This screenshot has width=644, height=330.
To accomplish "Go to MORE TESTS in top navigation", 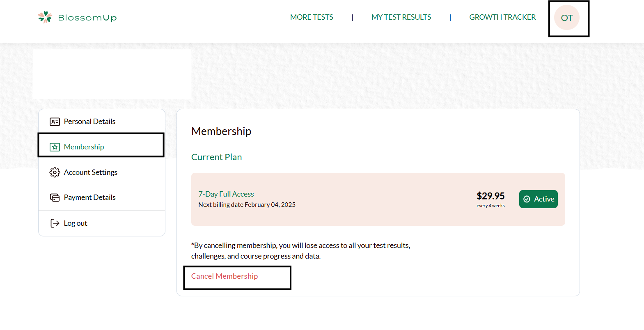I will click(312, 17).
